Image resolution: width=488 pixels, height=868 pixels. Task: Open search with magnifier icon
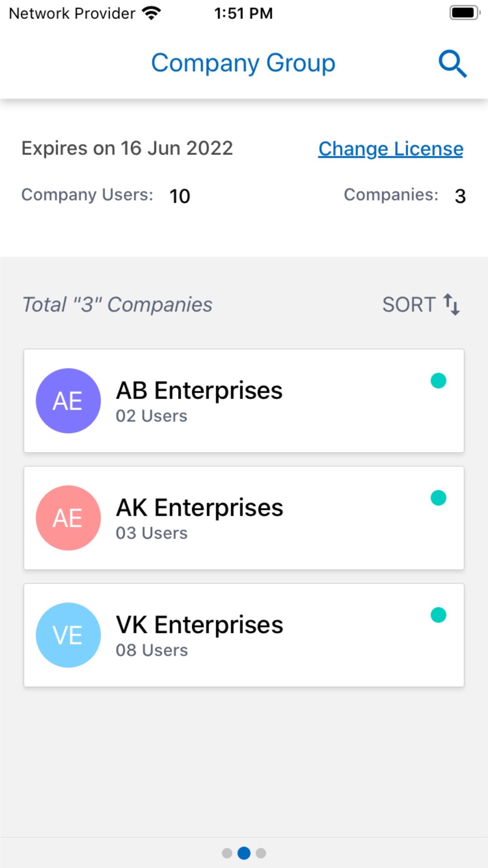click(452, 63)
